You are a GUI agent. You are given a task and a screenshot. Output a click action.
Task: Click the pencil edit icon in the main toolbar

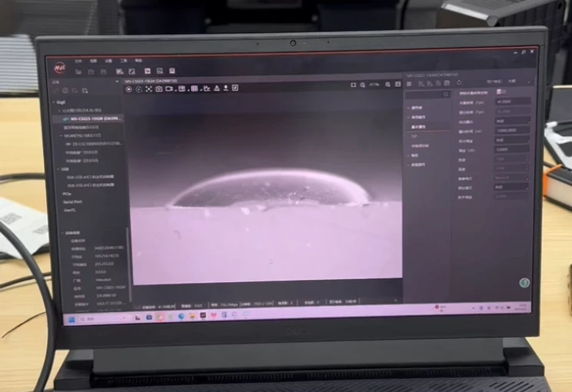[x=131, y=71]
